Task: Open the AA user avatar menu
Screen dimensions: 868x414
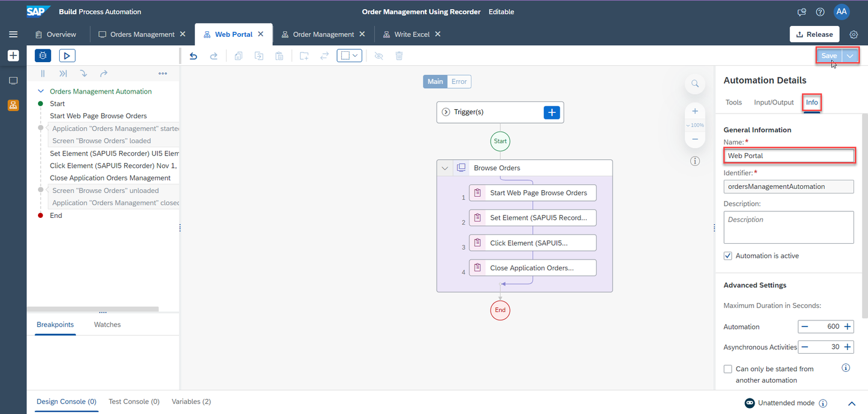Action: tap(841, 11)
